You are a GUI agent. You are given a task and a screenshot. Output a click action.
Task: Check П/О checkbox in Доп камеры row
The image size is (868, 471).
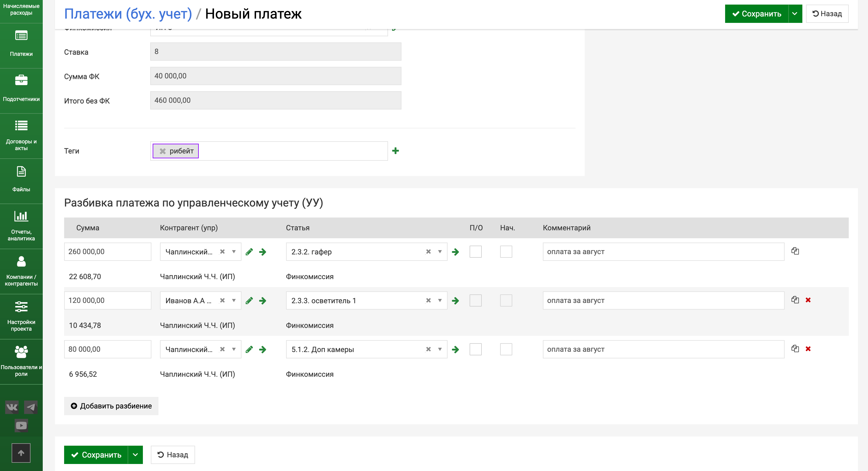(x=475, y=350)
